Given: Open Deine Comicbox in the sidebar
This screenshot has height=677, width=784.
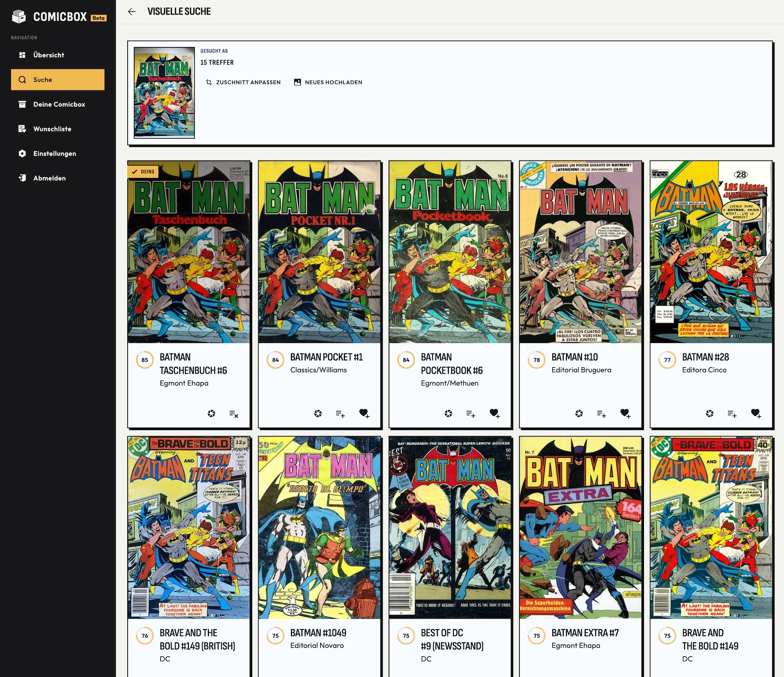Looking at the screenshot, I should [x=58, y=104].
